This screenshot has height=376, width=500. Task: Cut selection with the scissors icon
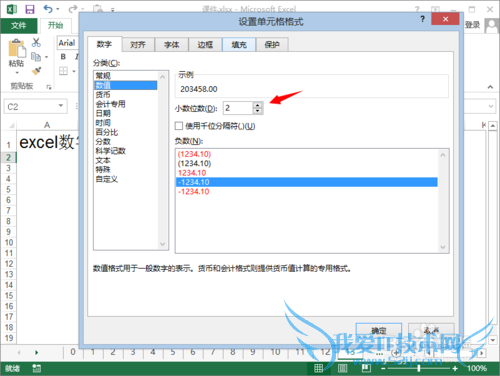[x=36, y=42]
